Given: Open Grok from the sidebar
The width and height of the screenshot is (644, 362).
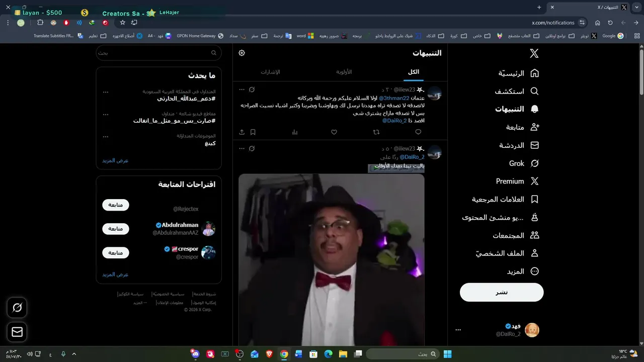Looking at the screenshot, I should pos(524,163).
